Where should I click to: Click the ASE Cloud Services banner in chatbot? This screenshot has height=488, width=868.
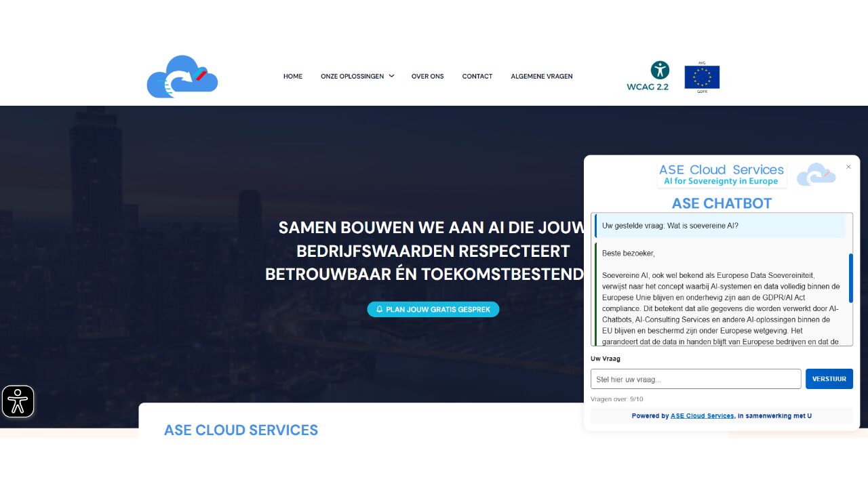(x=722, y=174)
